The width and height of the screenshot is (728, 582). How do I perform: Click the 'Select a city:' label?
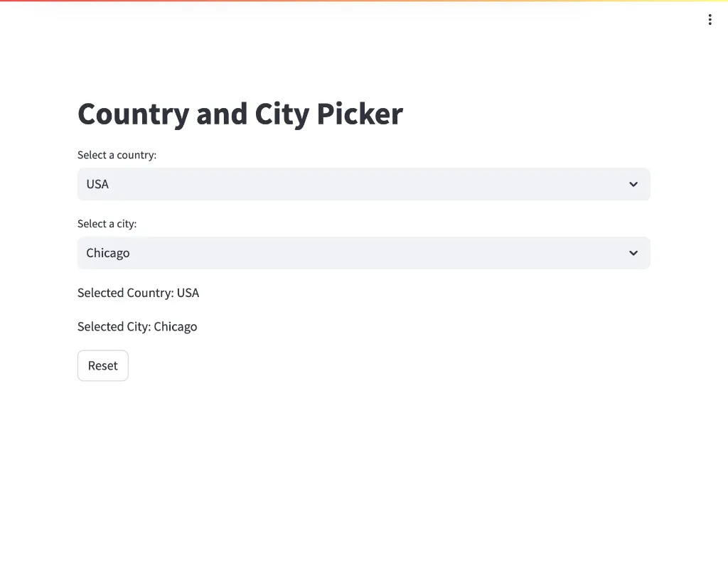click(x=107, y=224)
